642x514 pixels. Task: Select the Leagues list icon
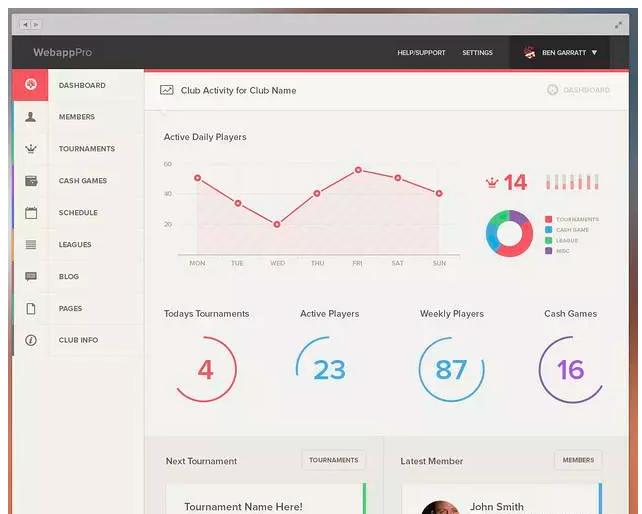[31, 245]
